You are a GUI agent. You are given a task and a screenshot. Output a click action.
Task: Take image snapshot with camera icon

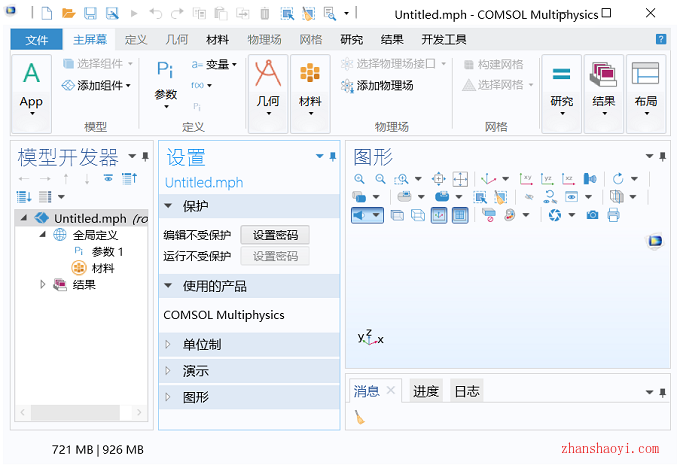coord(592,215)
